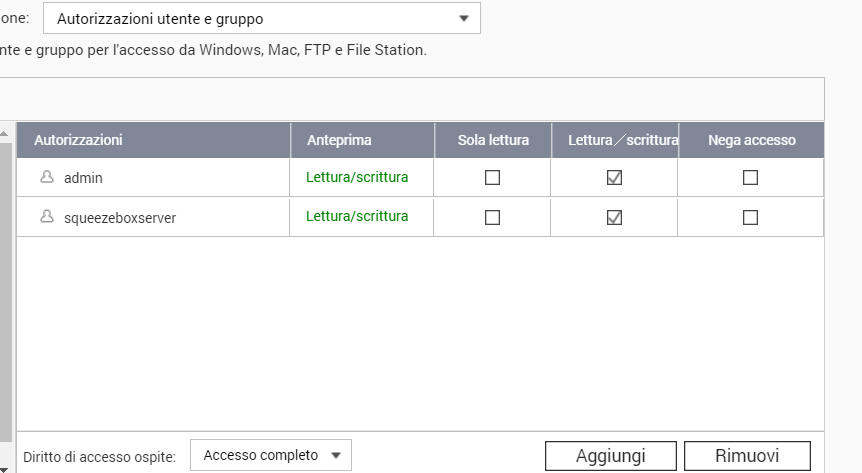Toggle Lettura/scrittura checkbox for admin

(x=615, y=178)
